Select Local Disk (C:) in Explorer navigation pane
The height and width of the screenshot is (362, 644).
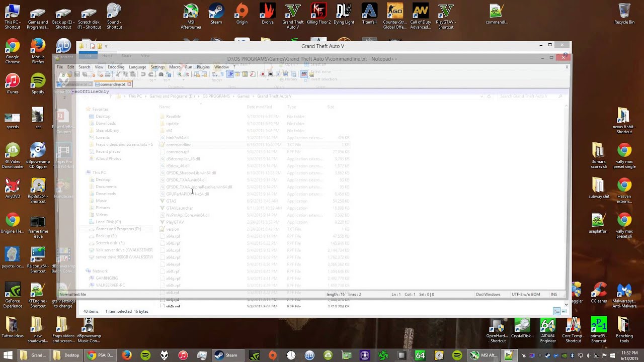point(108,222)
